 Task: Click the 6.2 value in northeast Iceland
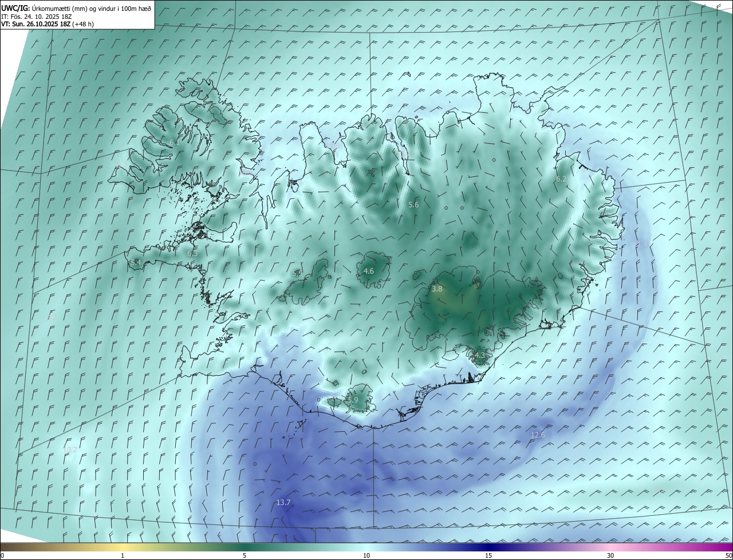pyautogui.click(x=561, y=179)
